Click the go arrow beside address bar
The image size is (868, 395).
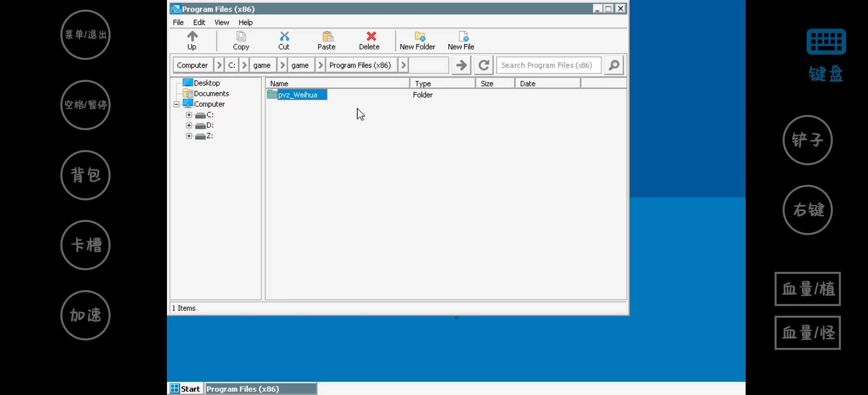(461, 65)
